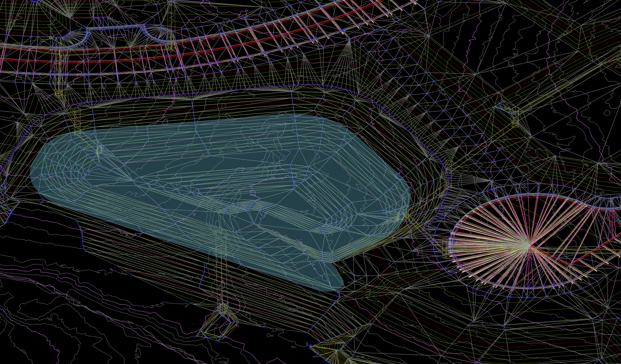Select the structure on the cul-de-sac's left edge
This screenshot has height=364, width=621.
coord(446,247)
